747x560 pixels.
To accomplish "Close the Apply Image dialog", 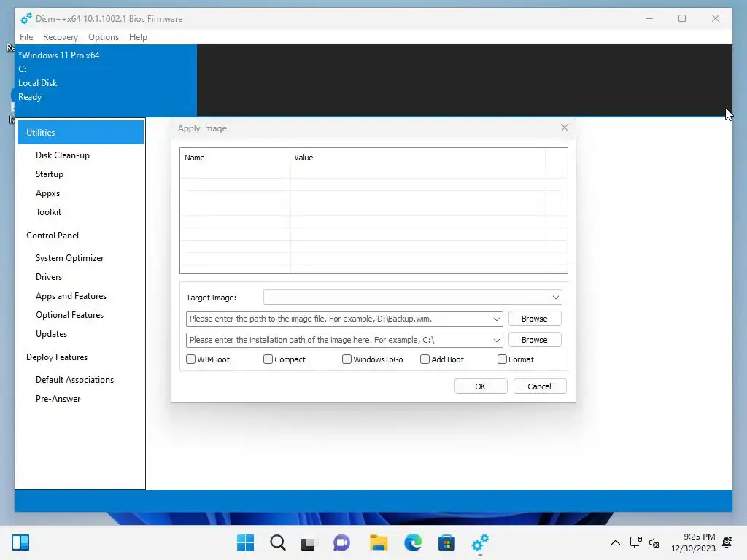I will [565, 128].
